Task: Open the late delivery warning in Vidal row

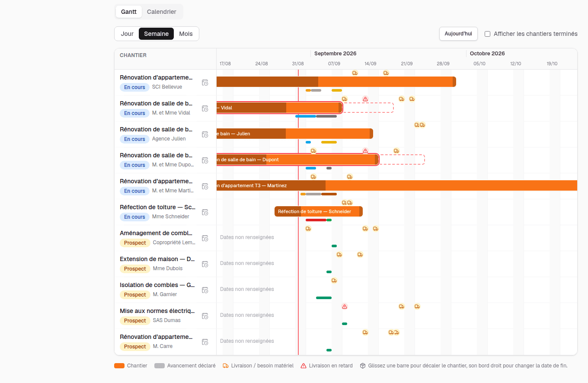Action: click(x=365, y=99)
